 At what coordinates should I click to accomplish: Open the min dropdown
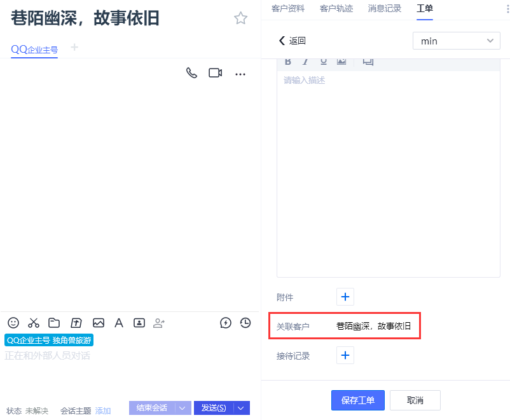tap(456, 41)
